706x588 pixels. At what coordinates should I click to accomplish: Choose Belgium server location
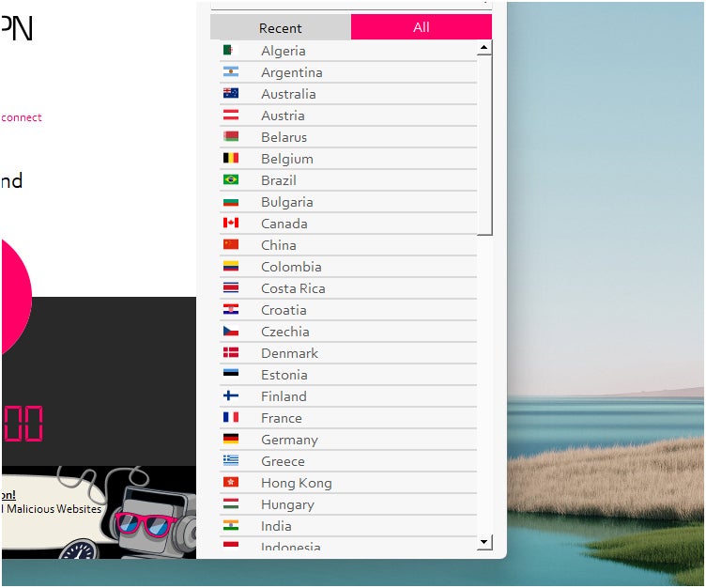[287, 159]
